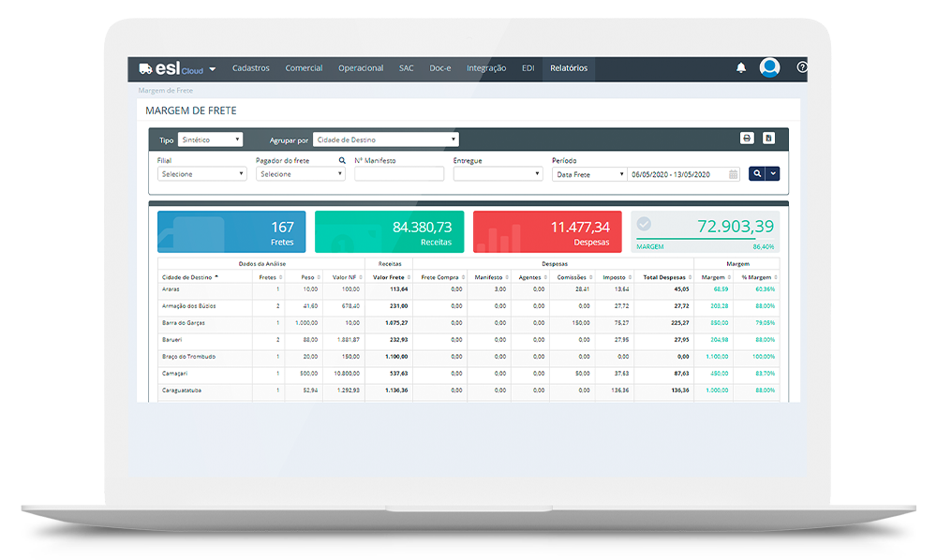Click the export to spreadsheet icon
This screenshot has height=560, width=937.
click(x=768, y=139)
